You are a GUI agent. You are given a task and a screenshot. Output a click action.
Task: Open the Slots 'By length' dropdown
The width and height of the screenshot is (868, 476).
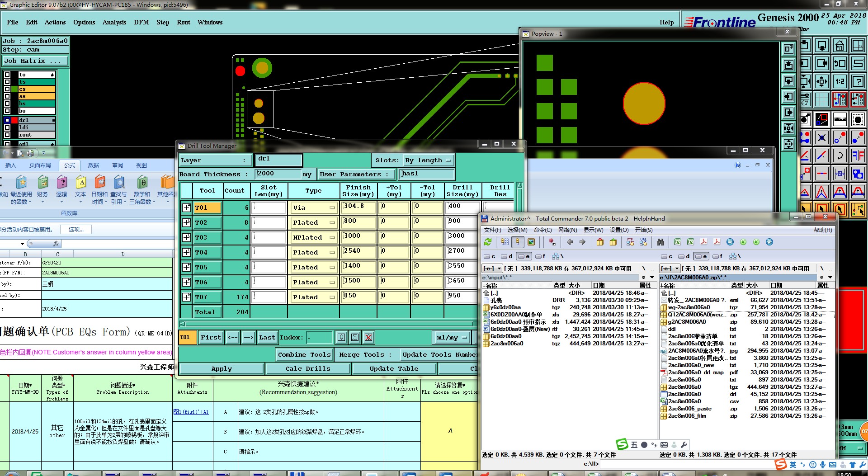click(428, 160)
